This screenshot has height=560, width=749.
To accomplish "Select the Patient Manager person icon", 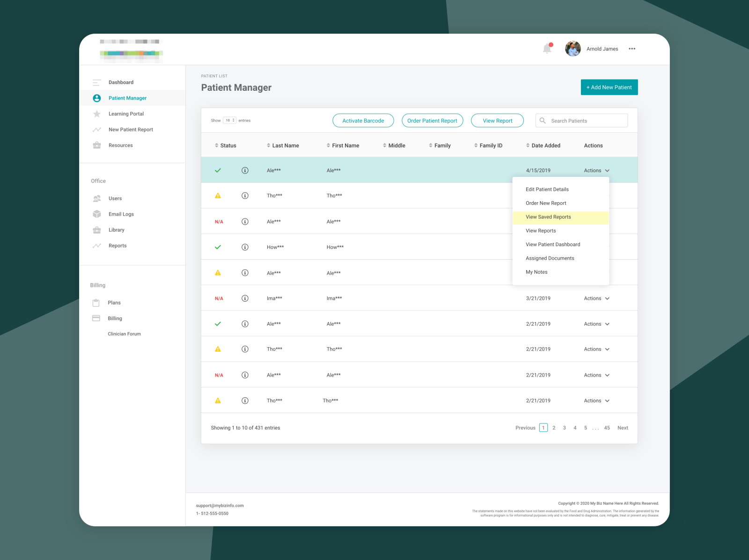I will pos(97,98).
